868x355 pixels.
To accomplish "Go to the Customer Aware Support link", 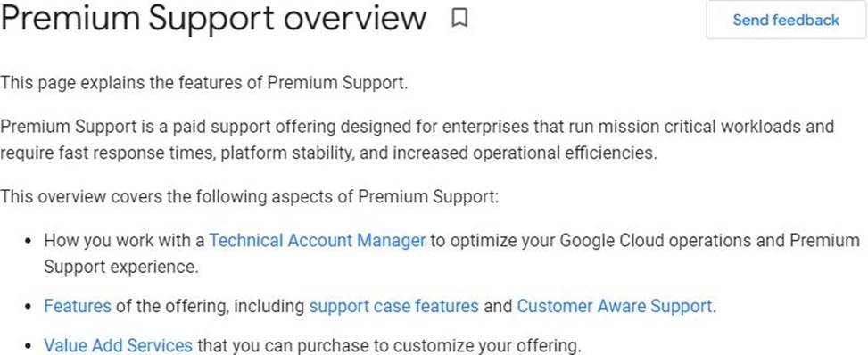I will 615,306.
